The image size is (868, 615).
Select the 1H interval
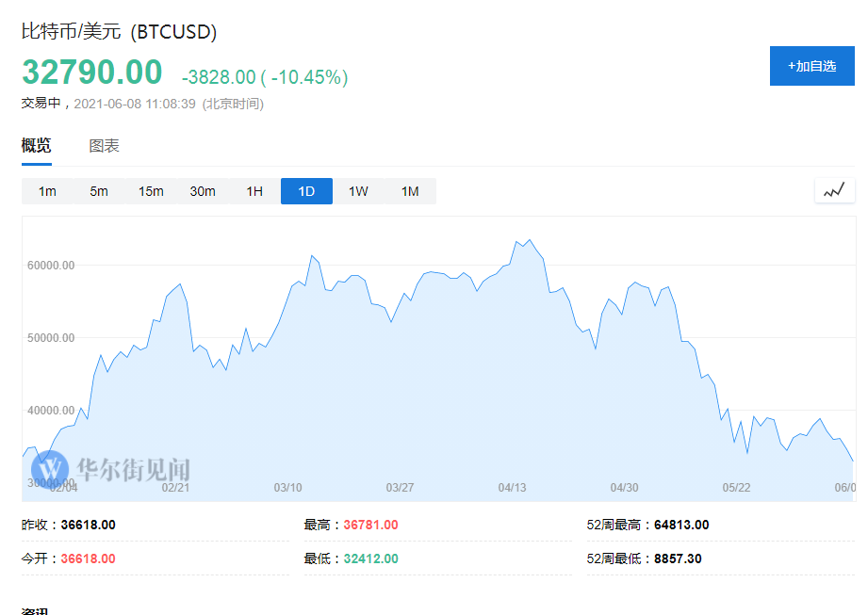click(x=254, y=190)
